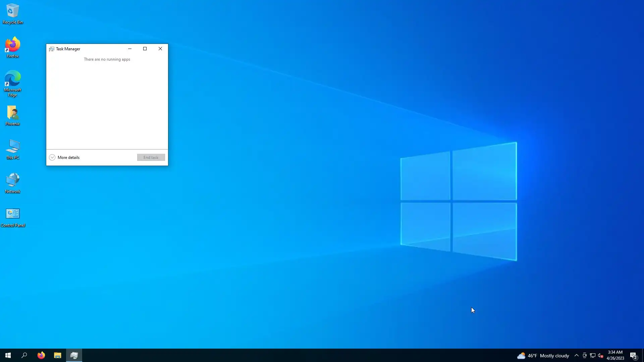Open Firefox from the taskbar
Screen dimensions: 644x362
coord(41,355)
